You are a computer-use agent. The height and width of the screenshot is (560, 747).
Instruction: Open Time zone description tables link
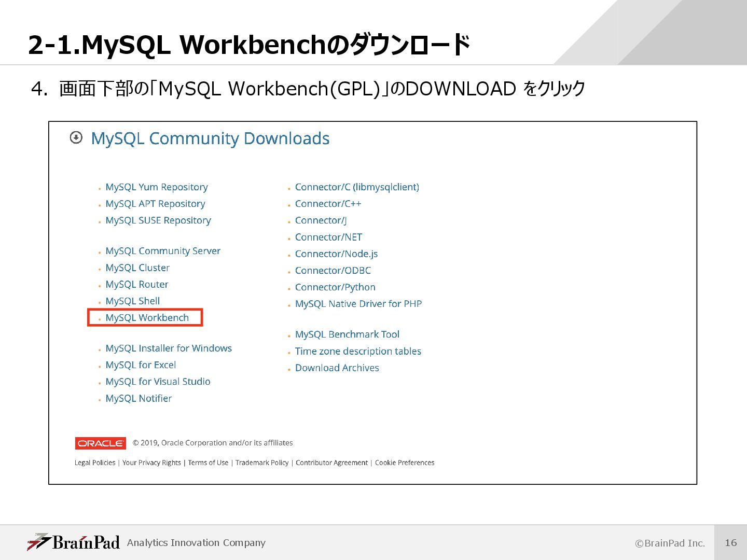pyautogui.click(x=358, y=351)
